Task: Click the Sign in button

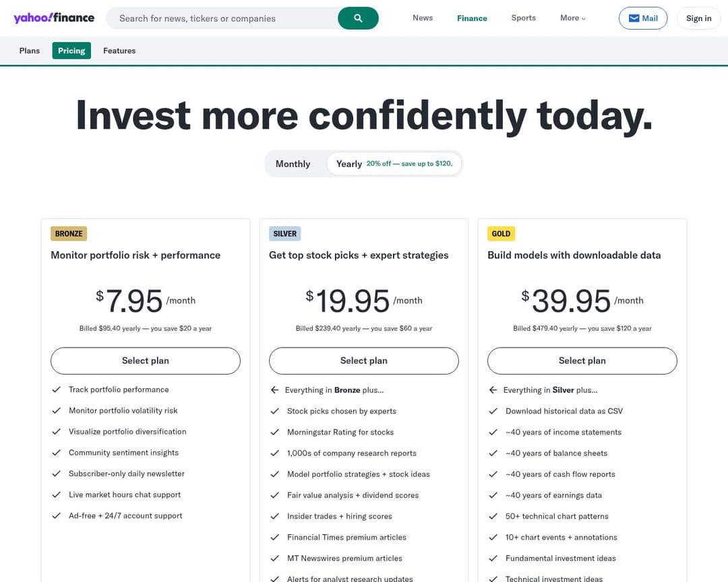Action: pos(698,18)
